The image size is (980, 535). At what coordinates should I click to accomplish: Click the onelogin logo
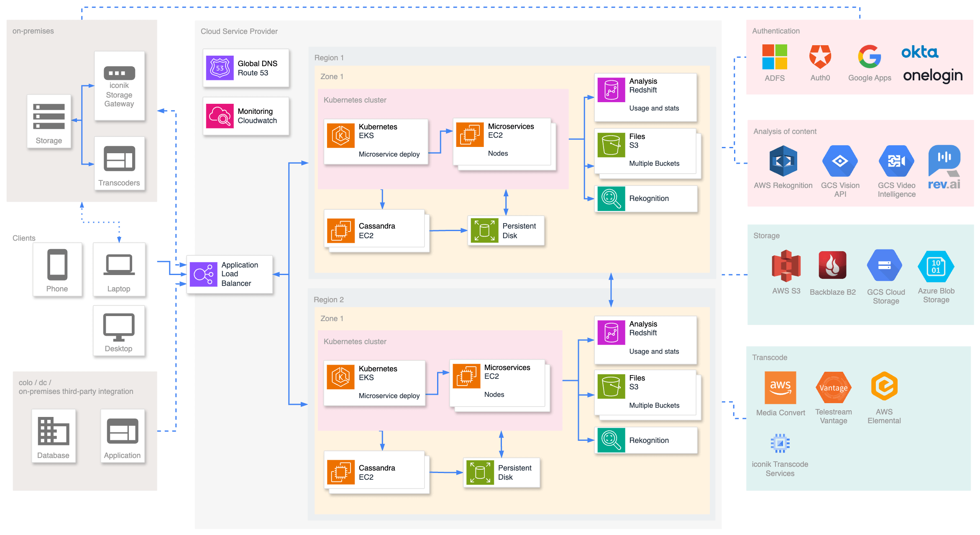click(932, 76)
